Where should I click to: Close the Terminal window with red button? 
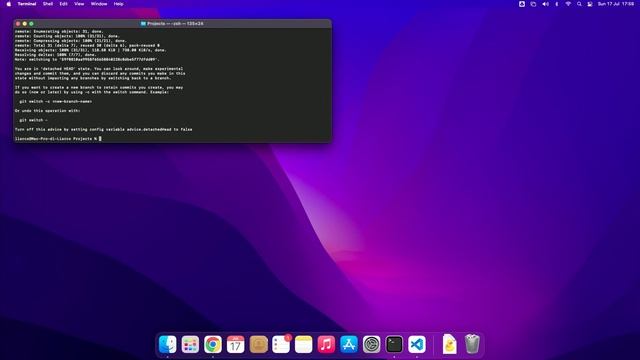pyautogui.click(x=18, y=24)
